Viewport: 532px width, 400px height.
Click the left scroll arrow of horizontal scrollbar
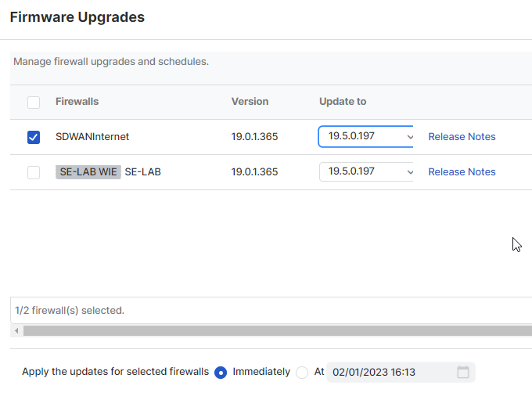[x=16, y=331]
